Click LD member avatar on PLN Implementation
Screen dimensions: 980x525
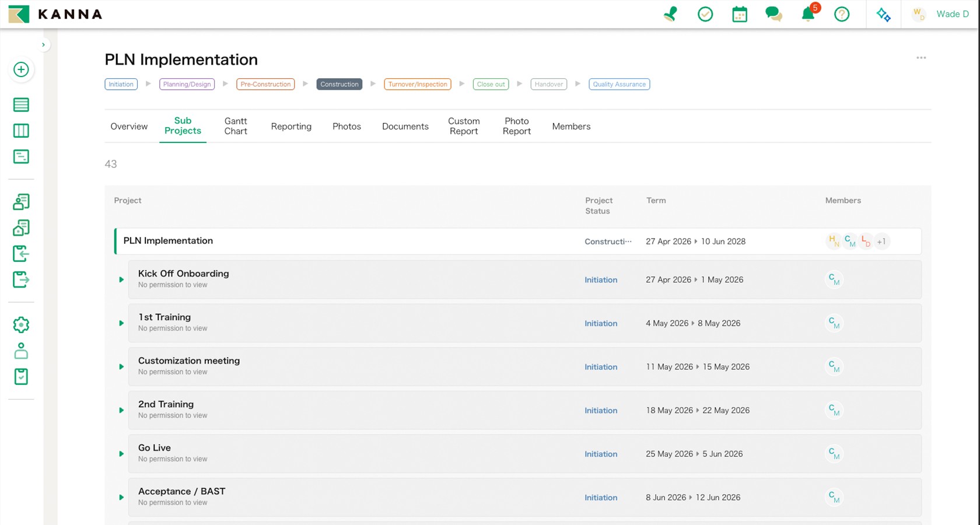click(866, 241)
